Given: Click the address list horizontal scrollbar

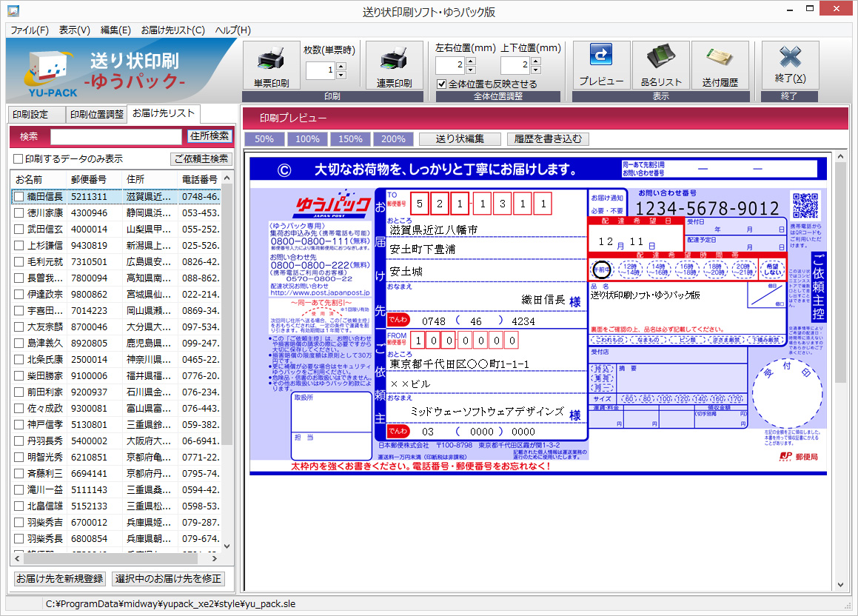Looking at the screenshot, I should (x=111, y=558).
